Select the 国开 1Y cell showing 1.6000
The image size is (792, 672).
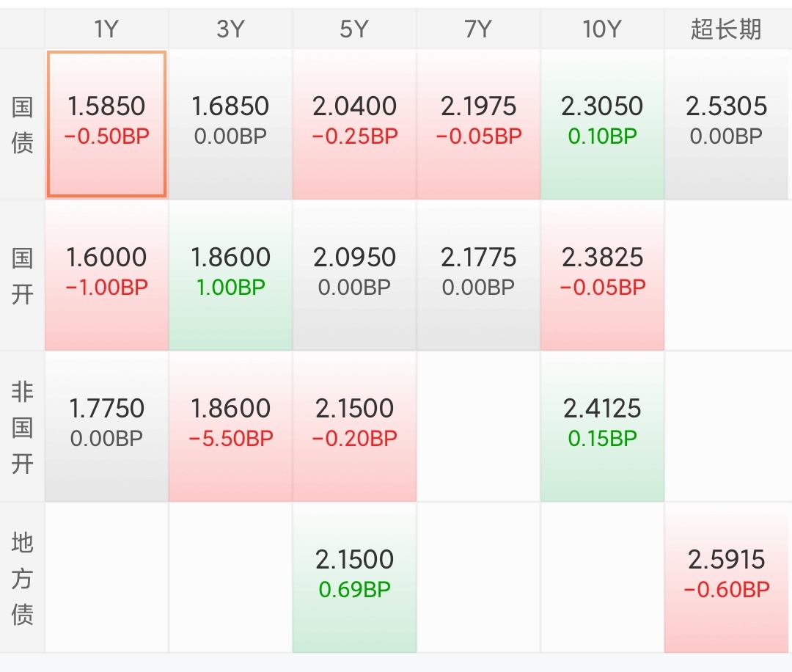click(x=106, y=275)
